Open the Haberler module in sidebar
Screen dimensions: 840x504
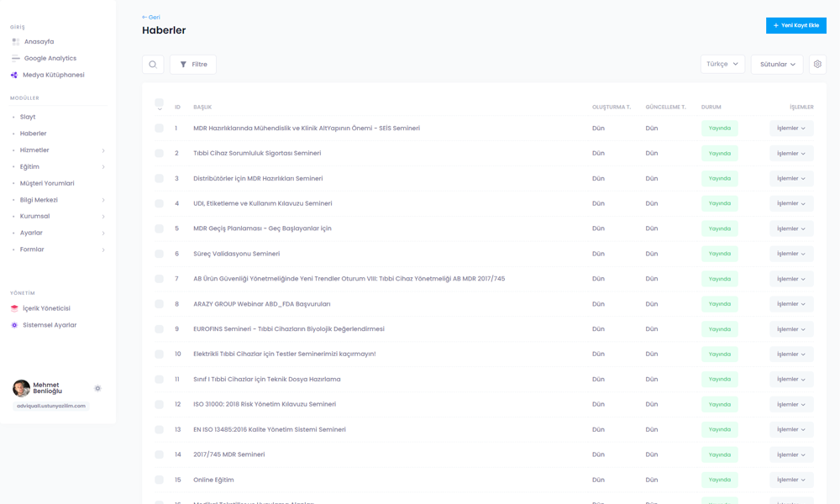tap(34, 134)
